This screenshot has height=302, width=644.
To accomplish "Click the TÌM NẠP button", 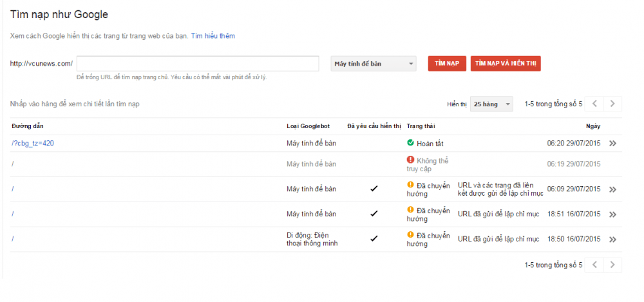I will 447,64.
